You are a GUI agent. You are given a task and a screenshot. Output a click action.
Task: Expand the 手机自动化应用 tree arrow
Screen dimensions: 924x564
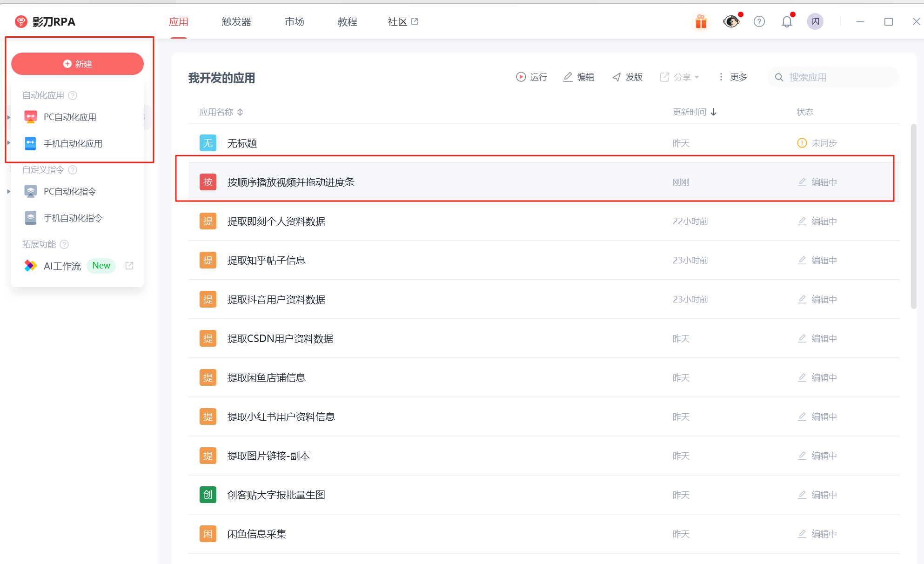click(9, 143)
